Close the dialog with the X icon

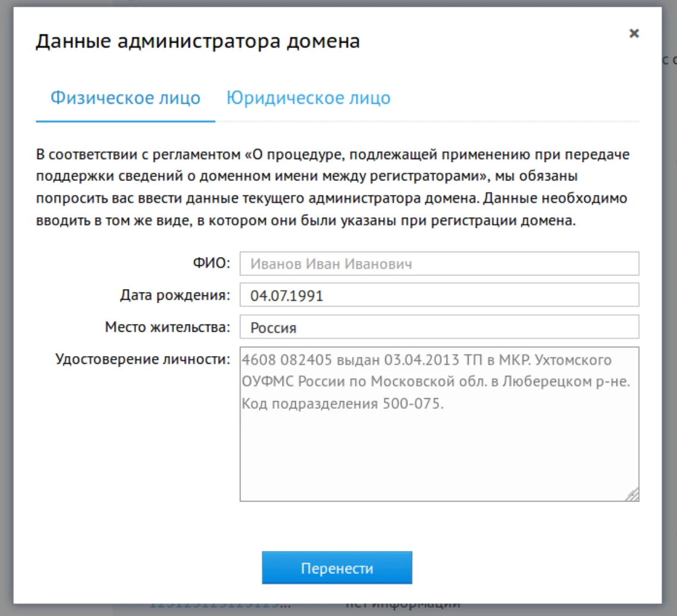pos(634,34)
